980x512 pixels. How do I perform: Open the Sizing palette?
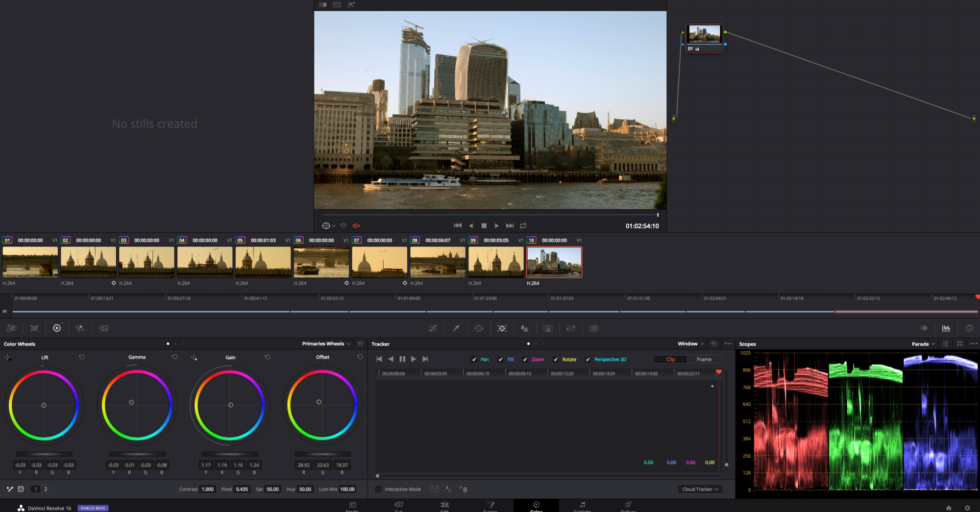click(x=571, y=328)
